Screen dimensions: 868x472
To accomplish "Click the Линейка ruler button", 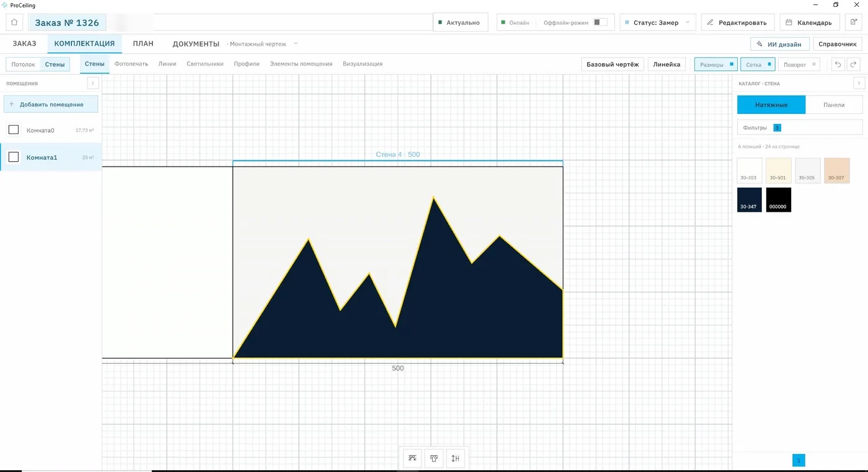I will pos(666,64).
